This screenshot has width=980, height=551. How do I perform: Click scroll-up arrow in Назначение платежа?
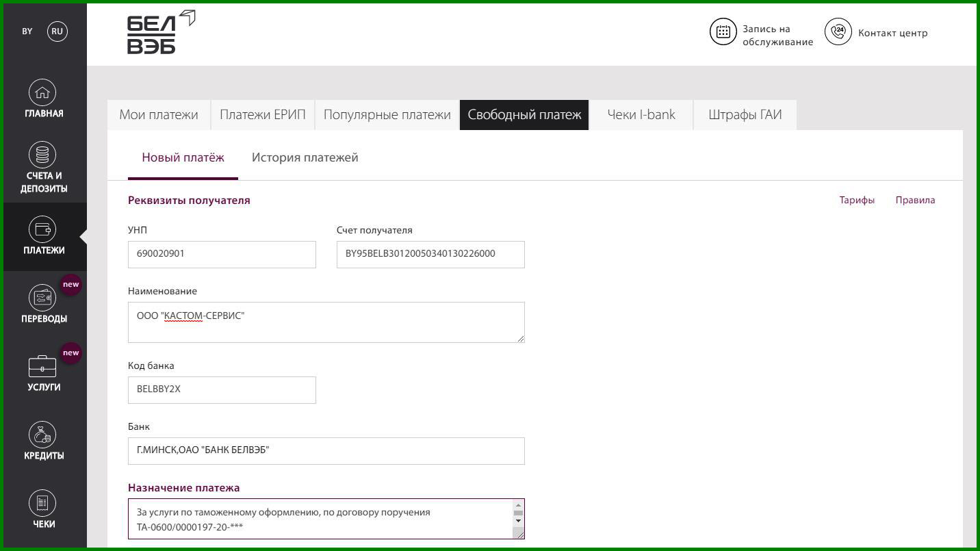coord(518,505)
